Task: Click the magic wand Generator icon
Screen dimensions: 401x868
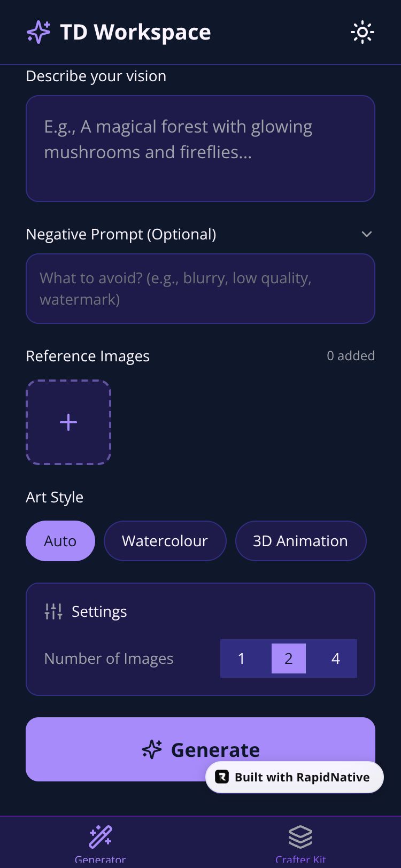Action: click(x=100, y=836)
